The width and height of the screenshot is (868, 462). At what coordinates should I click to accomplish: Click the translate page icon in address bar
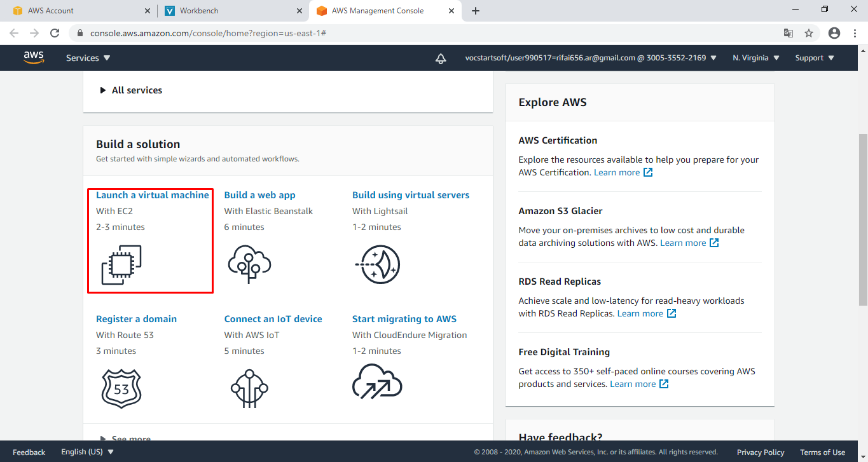[789, 33]
